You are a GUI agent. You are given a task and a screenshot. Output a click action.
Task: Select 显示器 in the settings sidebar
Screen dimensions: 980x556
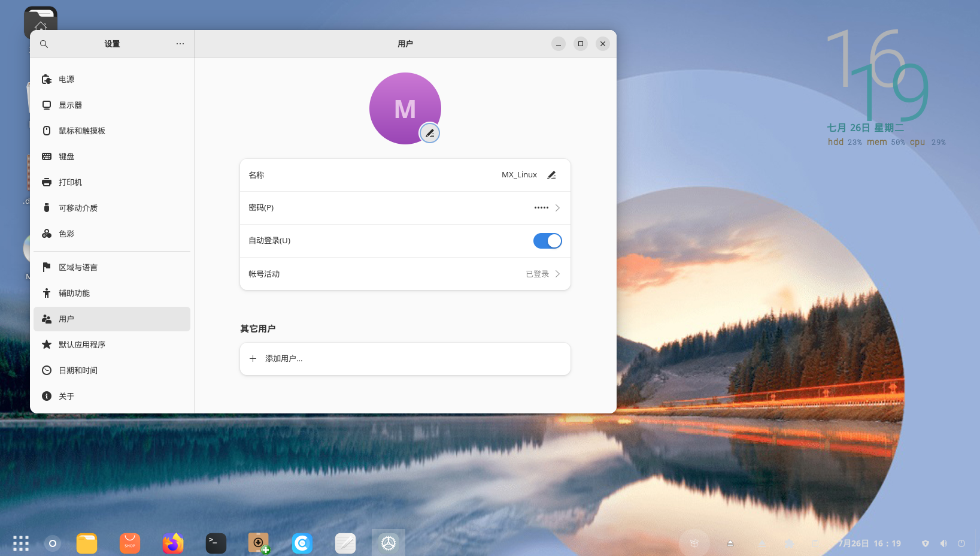[112, 105]
